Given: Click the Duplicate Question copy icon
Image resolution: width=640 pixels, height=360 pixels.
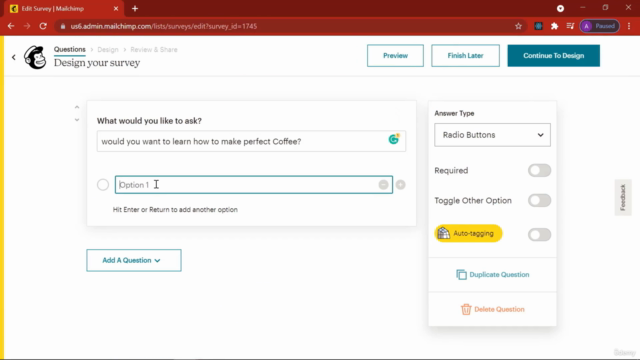Looking at the screenshot, I should (x=461, y=275).
